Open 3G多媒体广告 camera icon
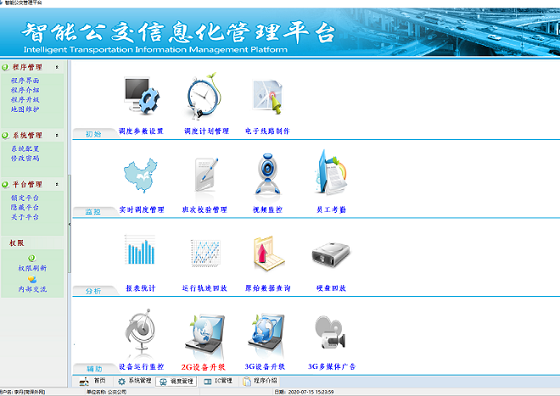 coord(330,332)
